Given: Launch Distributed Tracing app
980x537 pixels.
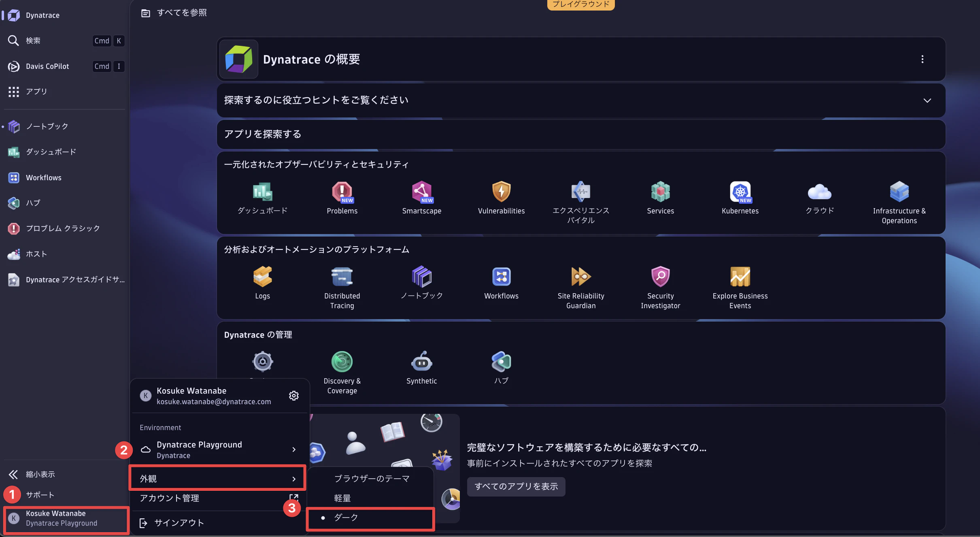Looking at the screenshot, I should coord(342,288).
